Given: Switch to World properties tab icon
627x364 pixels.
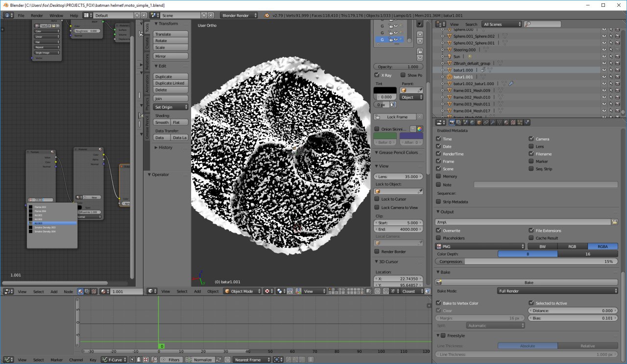Looking at the screenshot, I should pos(472,122).
